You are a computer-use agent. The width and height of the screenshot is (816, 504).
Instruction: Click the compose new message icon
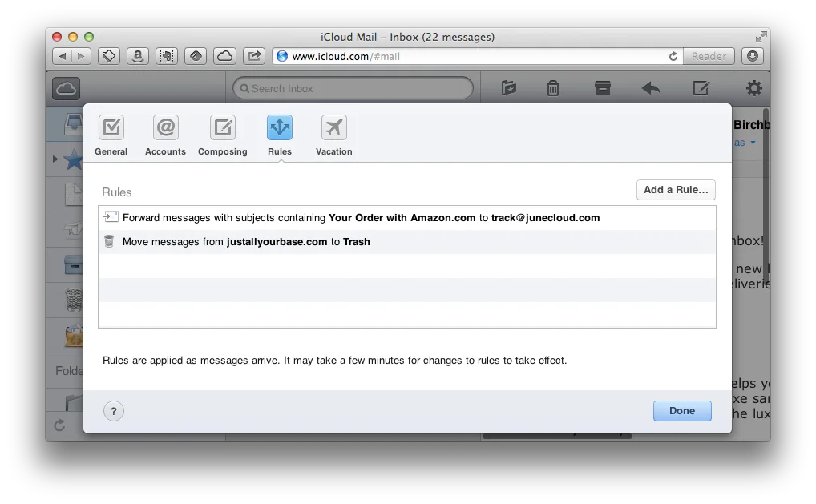[x=701, y=88]
